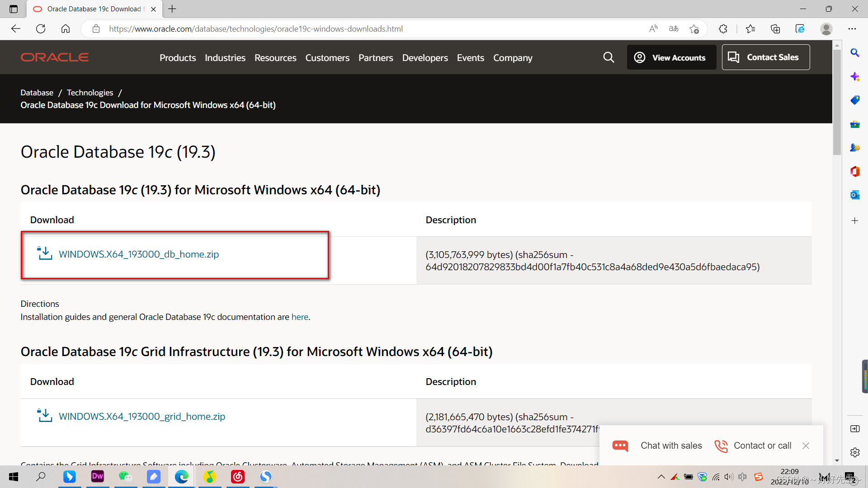The image size is (868, 488).
Task: Click the Contact Sales button
Action: pos(766,57)
